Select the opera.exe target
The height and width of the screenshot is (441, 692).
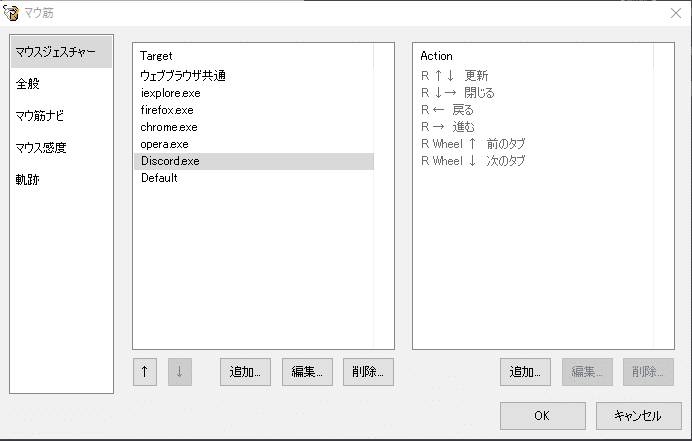[254, 144]
